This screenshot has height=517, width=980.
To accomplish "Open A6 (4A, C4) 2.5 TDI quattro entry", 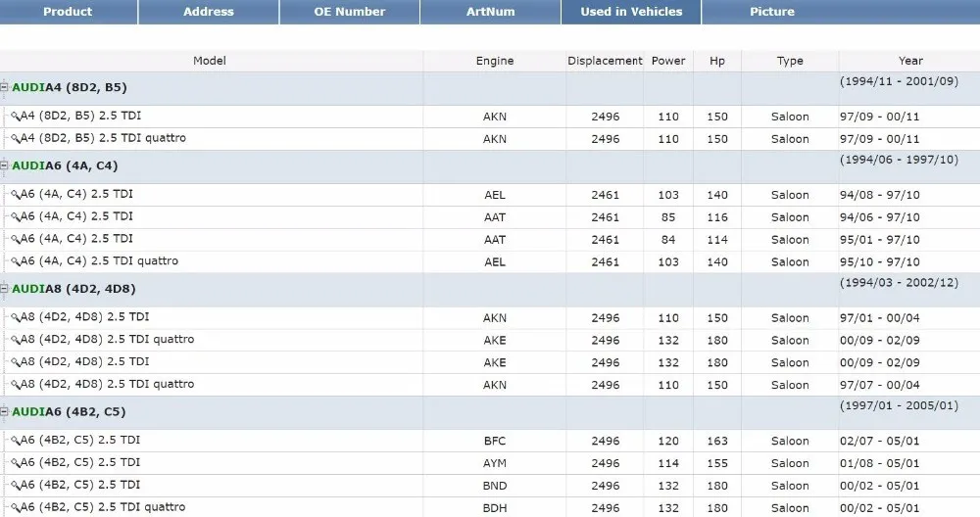I will click(99, 261).
